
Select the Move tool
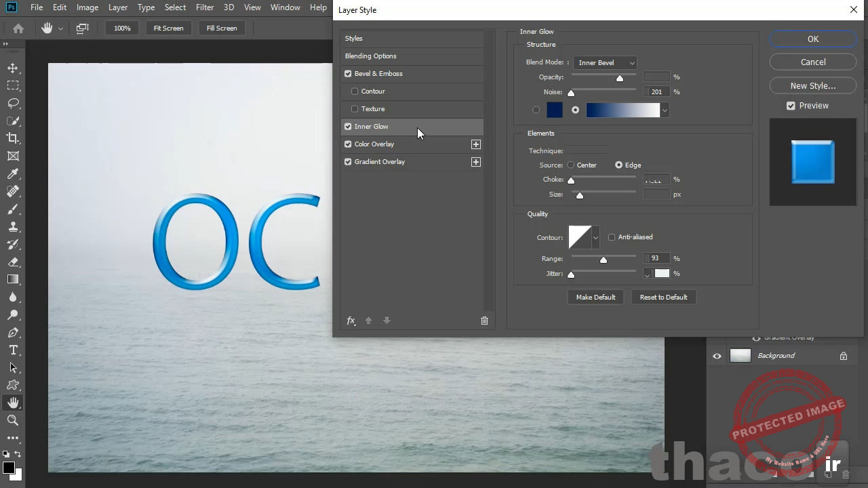coord(13,68)
